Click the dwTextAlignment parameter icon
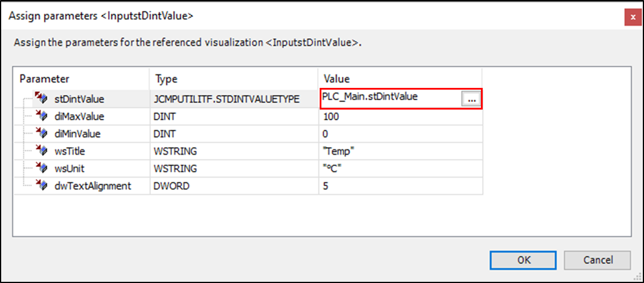Screen dimensions: 644x283 point(41,186)
